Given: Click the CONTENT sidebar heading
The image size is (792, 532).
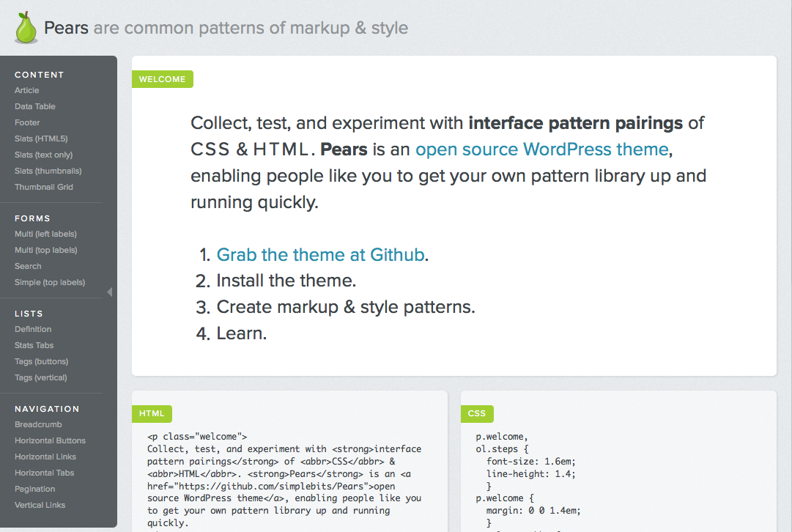Looking at the screenshot, I should coord(40,75).
